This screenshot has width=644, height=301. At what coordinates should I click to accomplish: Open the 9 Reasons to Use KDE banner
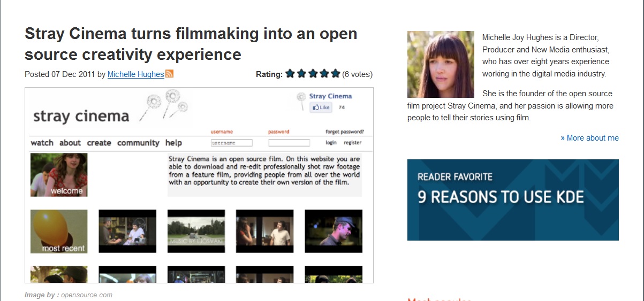[513, 200]
